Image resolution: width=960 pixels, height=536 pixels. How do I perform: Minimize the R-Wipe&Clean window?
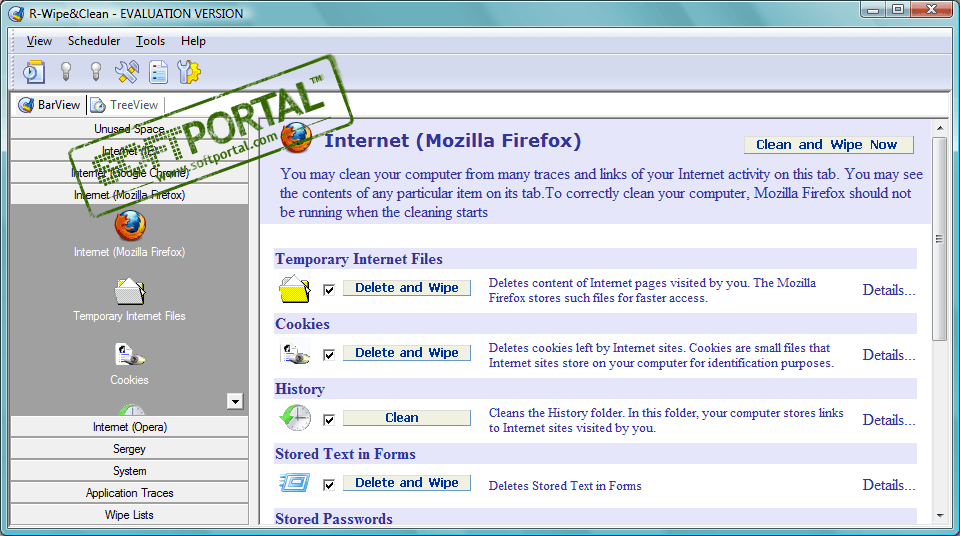tap(873, 10)
